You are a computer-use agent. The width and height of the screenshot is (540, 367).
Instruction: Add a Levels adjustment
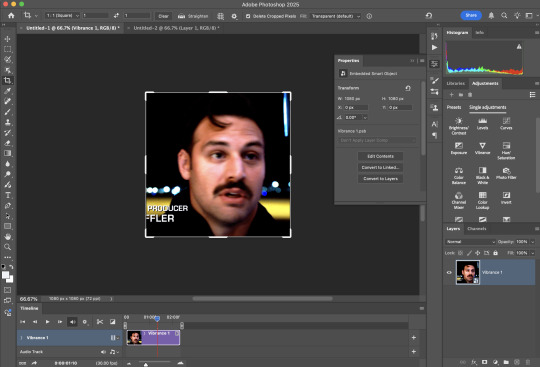[482, 124]
